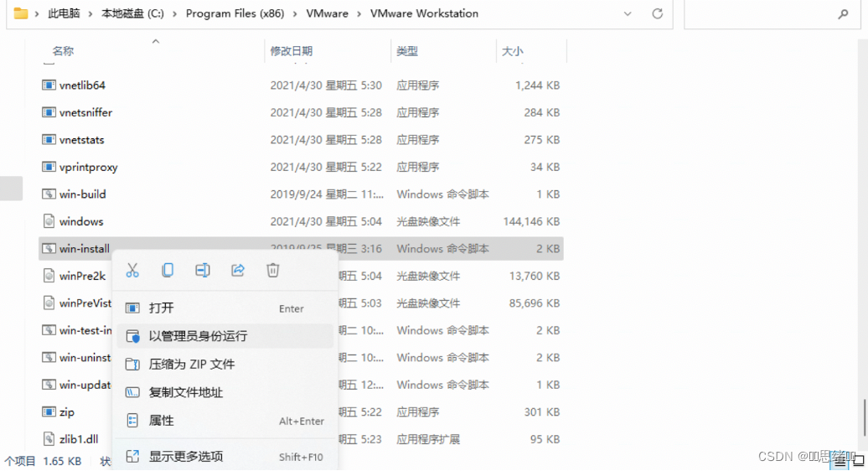The image size is (868, 471).
Task: Click the vprintproxy application icon
Action: (x=49, y=167)
